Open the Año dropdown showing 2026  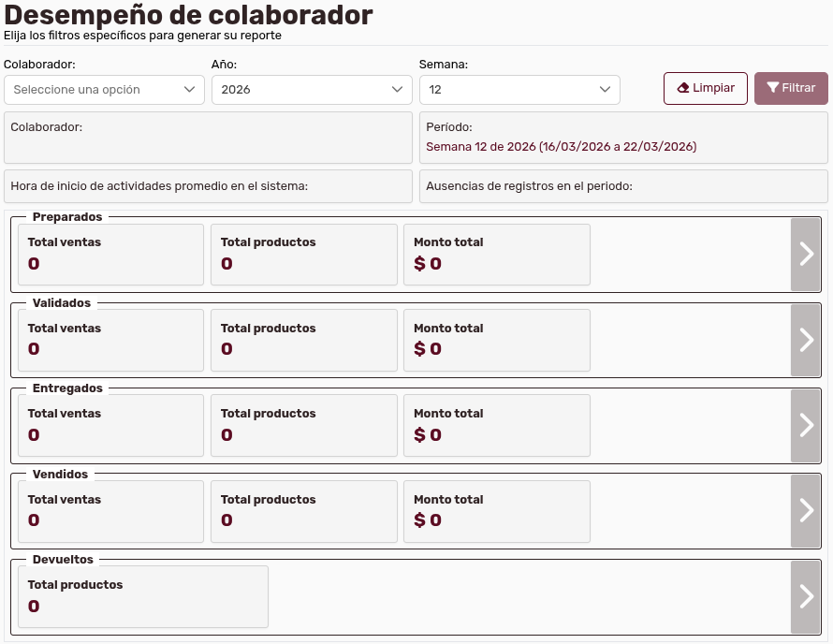coord(312,90)
